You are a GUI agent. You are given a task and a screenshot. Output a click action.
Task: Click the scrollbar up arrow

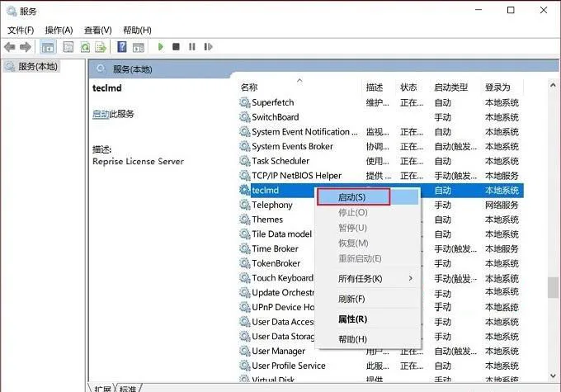[x=553, y=85]
